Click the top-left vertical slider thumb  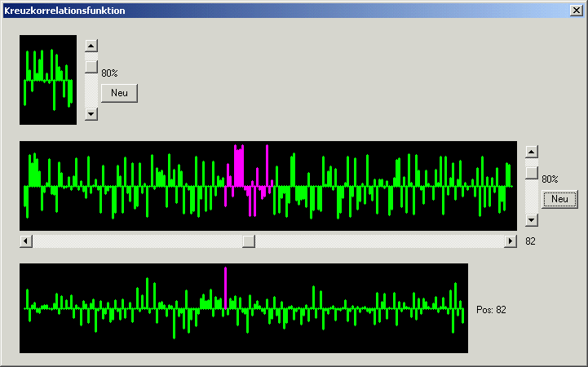coord(91,66)
